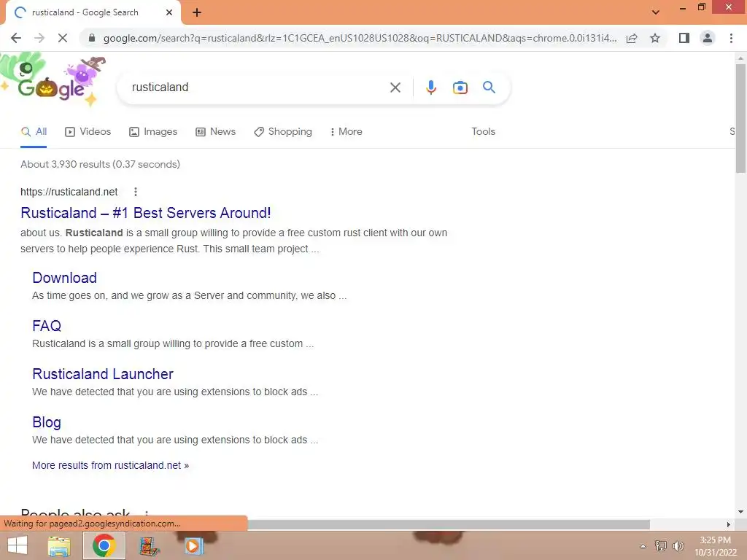Click the horizontal scrollbar thumb
747x560 pixels.
(x=448, y=524)
